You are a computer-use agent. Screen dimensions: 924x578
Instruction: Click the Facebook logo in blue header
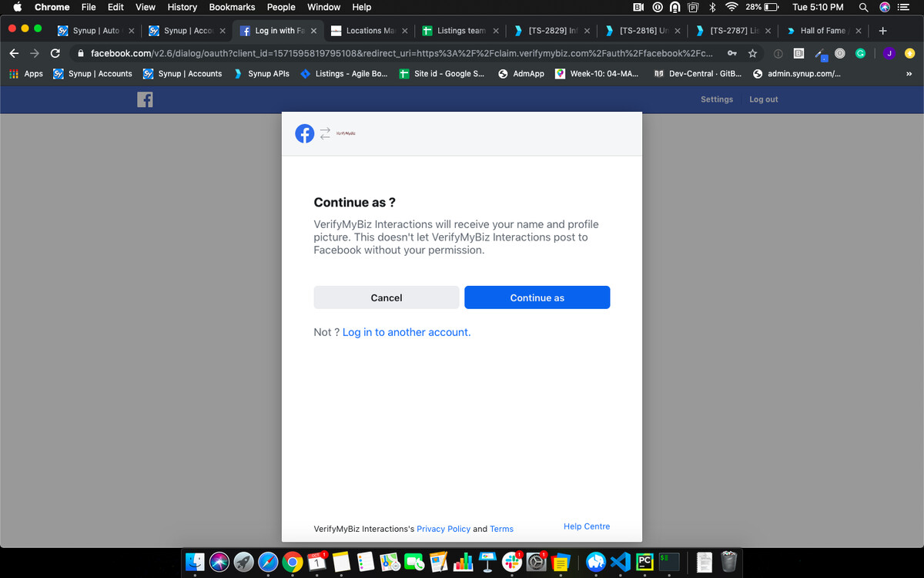click(x=145, y=99)
